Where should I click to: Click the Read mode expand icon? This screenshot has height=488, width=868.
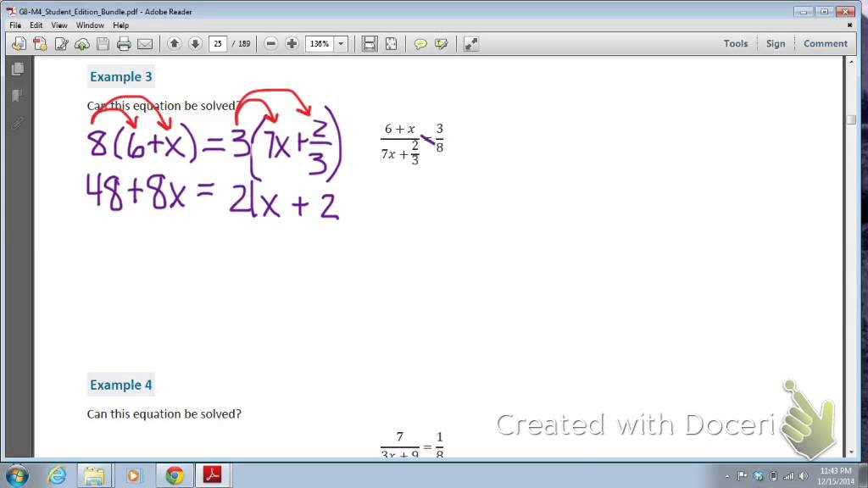point(471,44)
